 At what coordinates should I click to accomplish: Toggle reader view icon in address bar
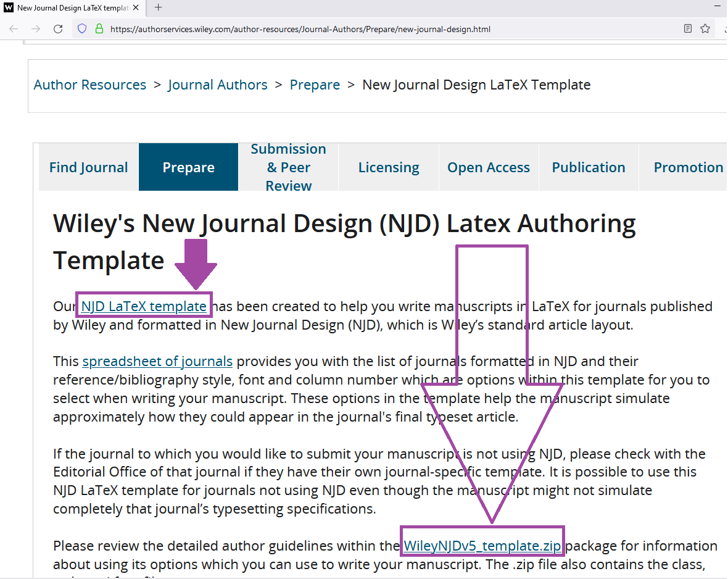[688, 29]
